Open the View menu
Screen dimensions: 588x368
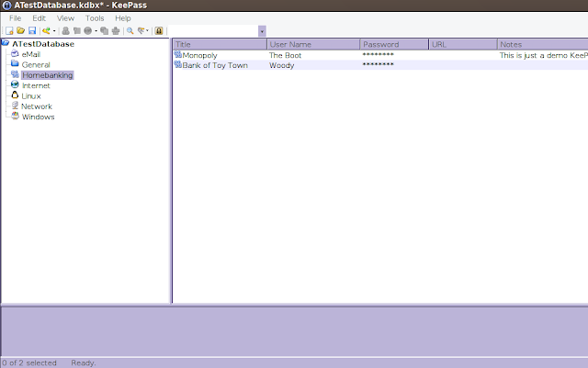point(65,18)
